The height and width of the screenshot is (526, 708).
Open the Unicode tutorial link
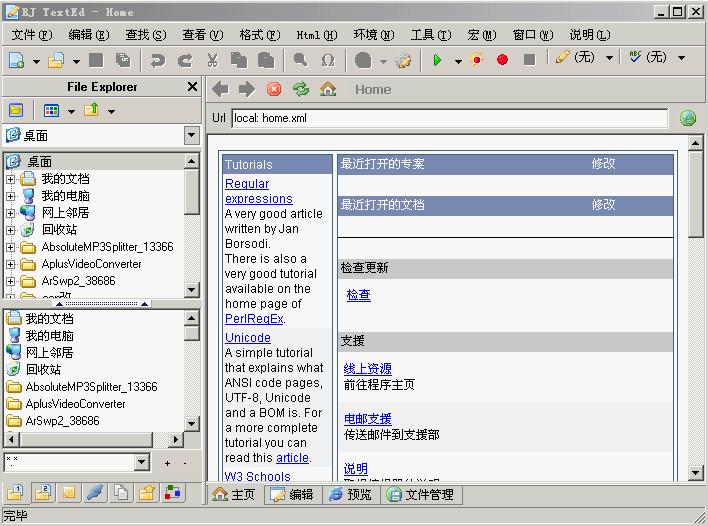pyautogui.click(x=247, y=338)
